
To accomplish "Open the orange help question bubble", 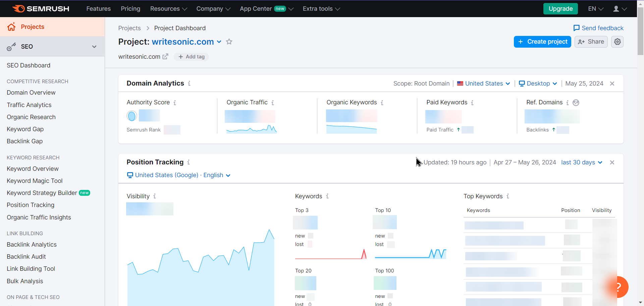I will pyautogui.click(x=618, y=287).
